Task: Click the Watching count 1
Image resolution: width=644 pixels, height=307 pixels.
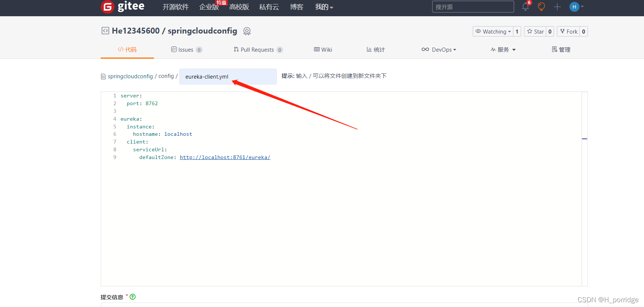Action: pos(517,31)
